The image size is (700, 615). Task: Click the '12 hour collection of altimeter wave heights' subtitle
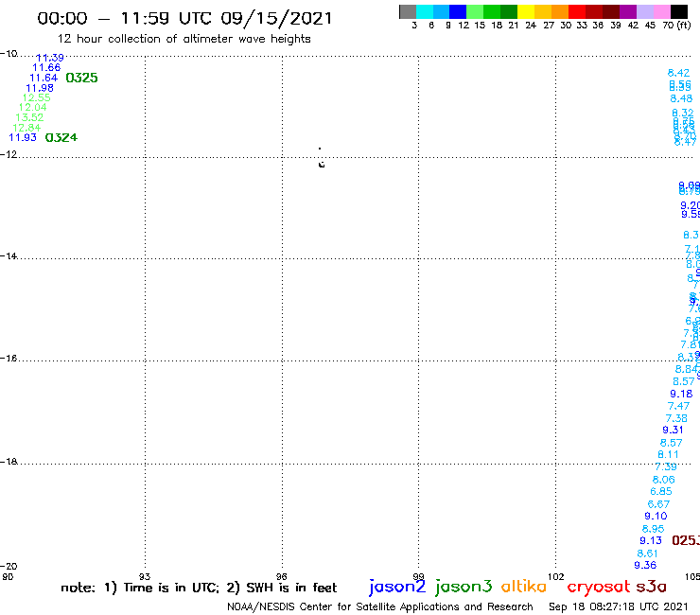tap(184, 39)
